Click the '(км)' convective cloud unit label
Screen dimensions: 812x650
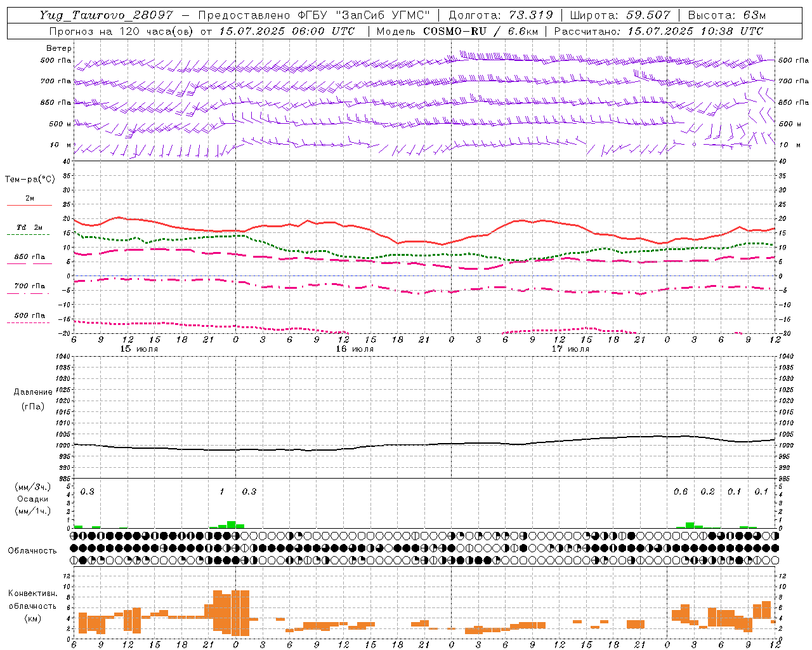tap(33, 618)
